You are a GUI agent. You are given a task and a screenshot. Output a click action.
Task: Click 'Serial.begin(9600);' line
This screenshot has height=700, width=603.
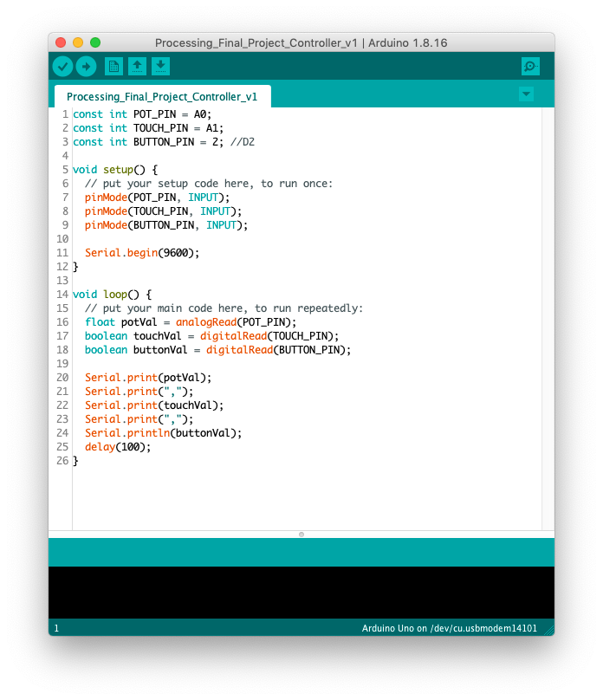coord(142,253)
